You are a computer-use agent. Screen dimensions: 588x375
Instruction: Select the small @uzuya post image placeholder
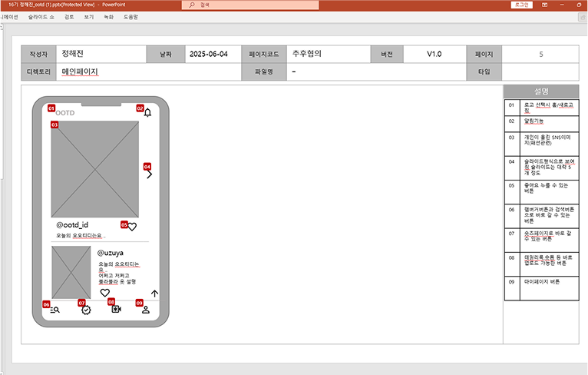pyautogui.click(x=71, y=271)
